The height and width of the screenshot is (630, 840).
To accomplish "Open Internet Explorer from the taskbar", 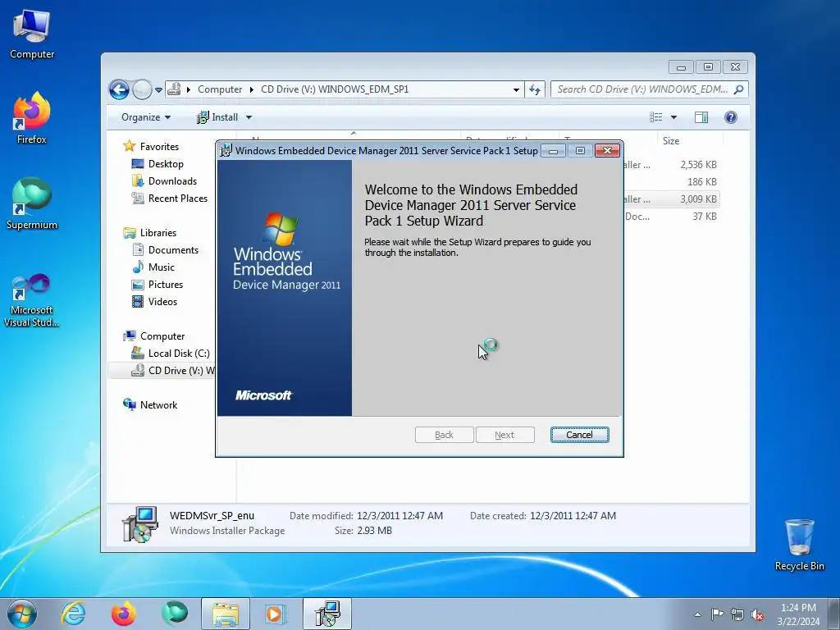I will [x=73, y=614].
